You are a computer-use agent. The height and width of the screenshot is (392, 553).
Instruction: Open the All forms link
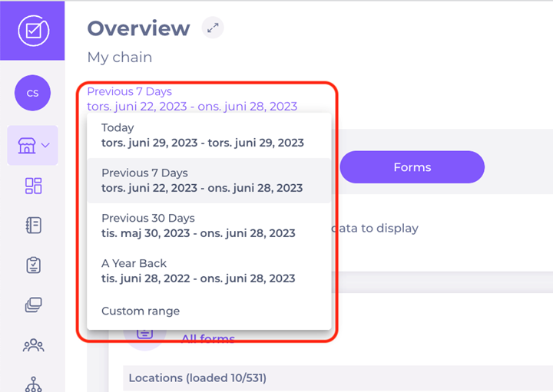(207, 338)
